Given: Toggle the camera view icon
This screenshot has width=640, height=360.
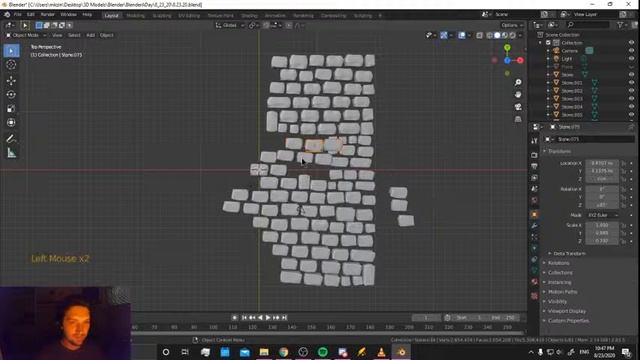Looking at the screenshot, I should 518,107.
